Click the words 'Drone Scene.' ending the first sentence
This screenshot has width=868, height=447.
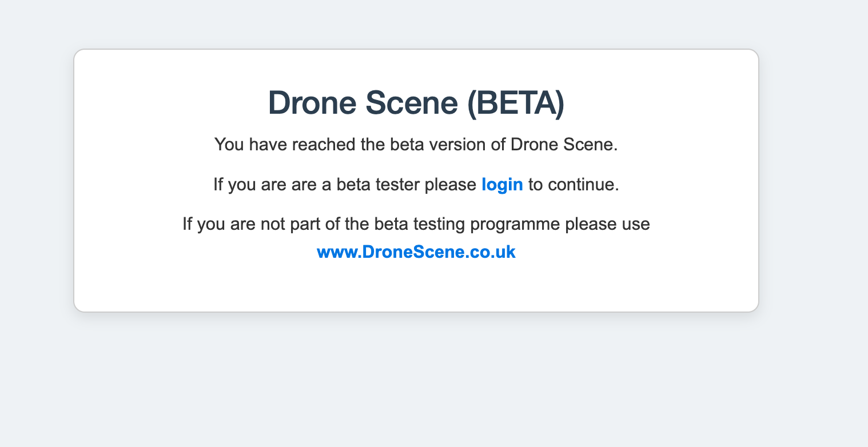[x=564, y=145]
